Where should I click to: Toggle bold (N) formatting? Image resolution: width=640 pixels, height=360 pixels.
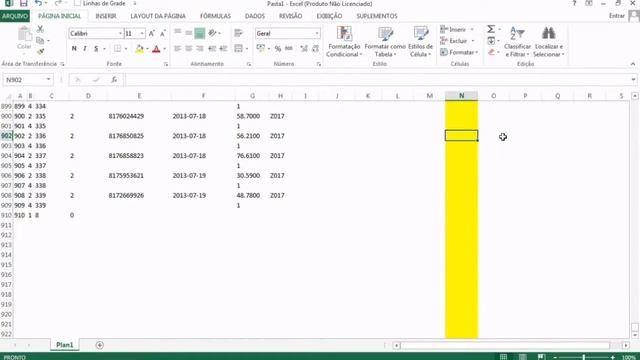pyautogui.click(x=74, y=49)
